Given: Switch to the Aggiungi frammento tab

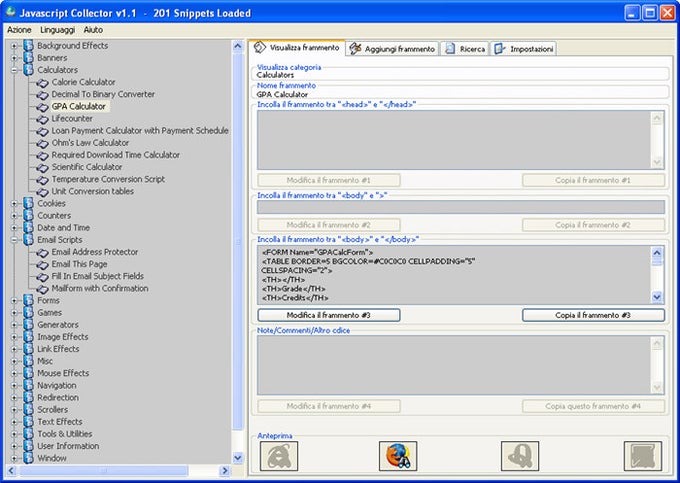Looking at the screenshot, I should tap(392, 49).
